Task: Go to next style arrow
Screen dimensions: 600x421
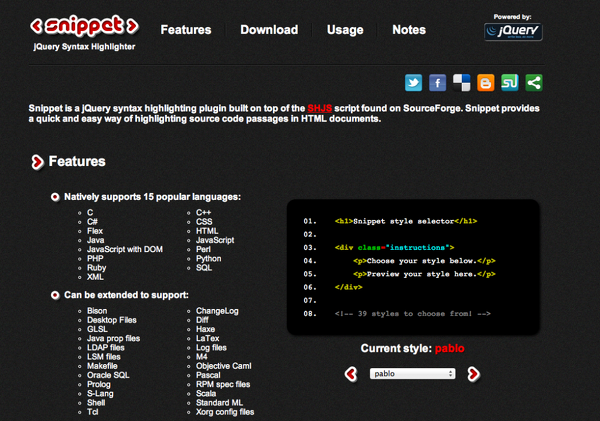Action: (474, 374)
